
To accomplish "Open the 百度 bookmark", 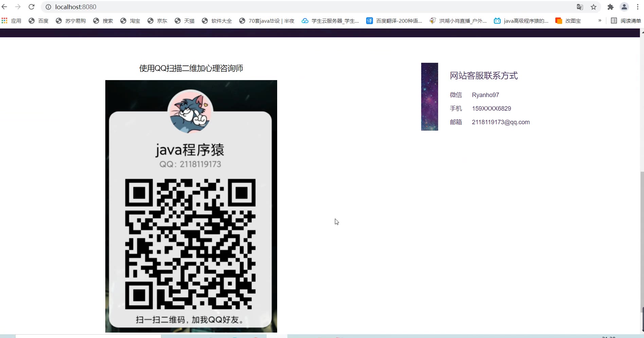I will pos(38,21).
